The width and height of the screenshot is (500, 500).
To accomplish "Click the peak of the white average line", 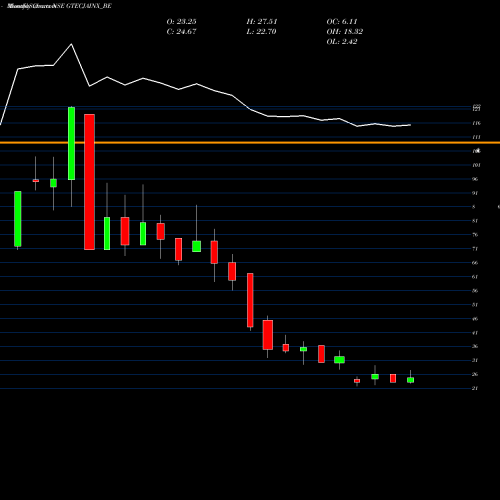I will tap(71, 44).
